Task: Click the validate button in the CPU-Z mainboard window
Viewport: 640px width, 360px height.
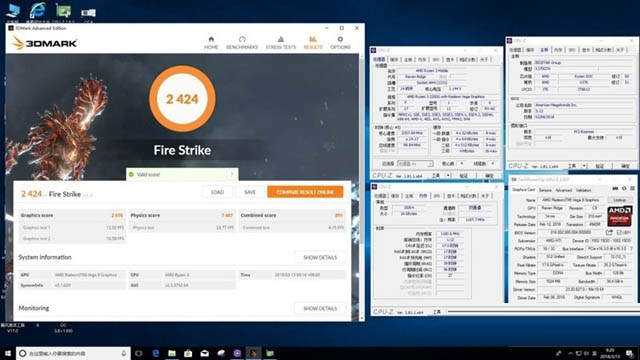Action: coord(599,166)
